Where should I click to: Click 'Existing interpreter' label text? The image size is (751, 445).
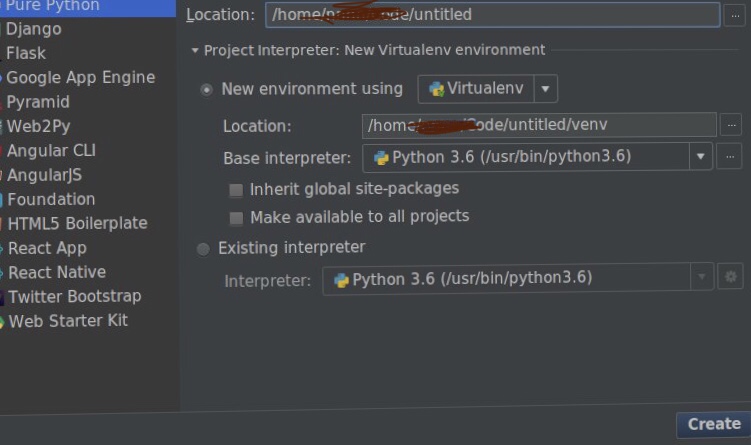pyautogui.click(x=291, y=248)
